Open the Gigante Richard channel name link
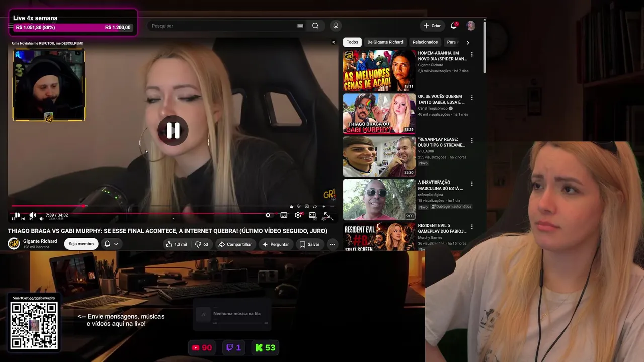 click(x=40, y=241)
